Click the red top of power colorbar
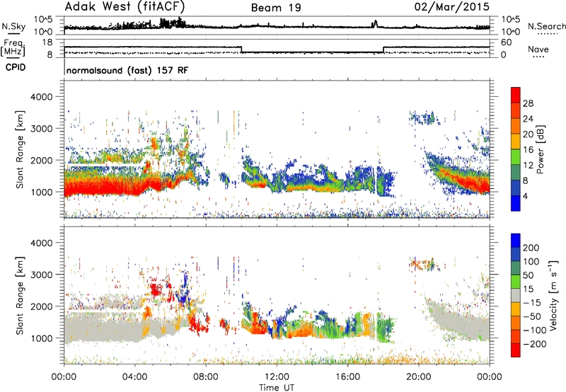 (x=516, y=95)
